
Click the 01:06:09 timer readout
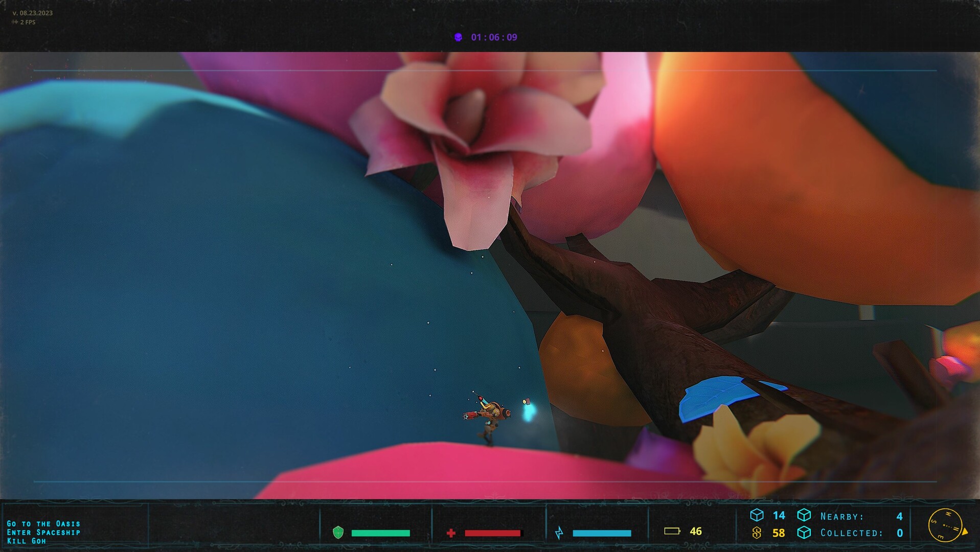click(x=494, y=37)
